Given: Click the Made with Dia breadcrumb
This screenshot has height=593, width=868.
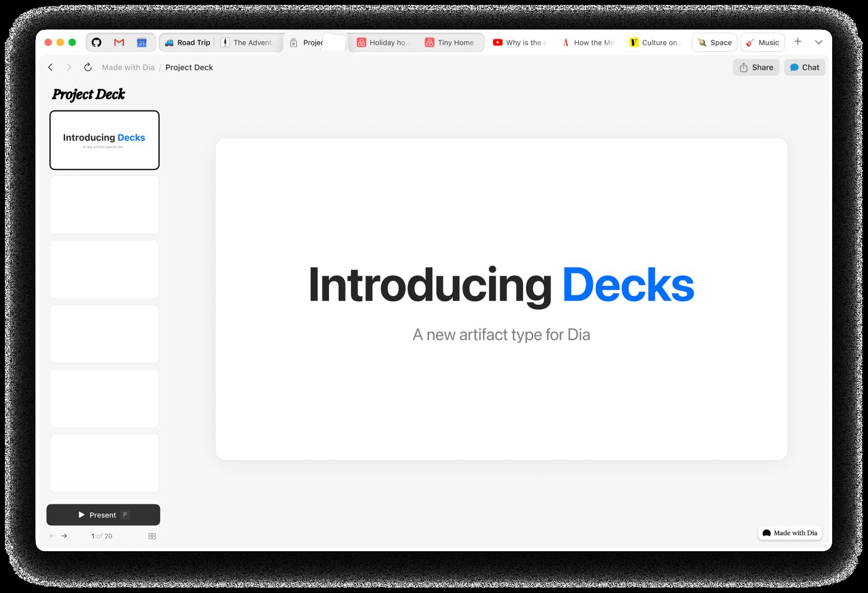Looking at the screenshot, I should [x=128, y=67].
